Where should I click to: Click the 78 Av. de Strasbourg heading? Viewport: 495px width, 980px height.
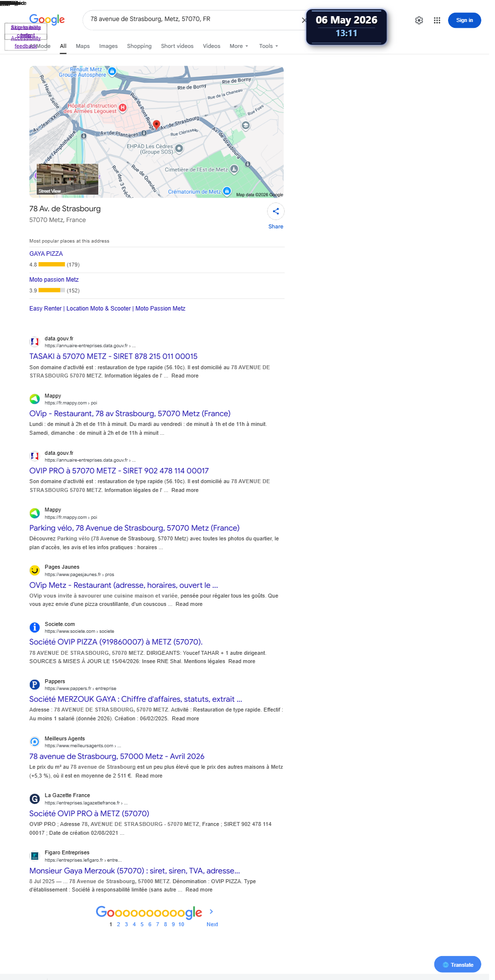point(65,209)
